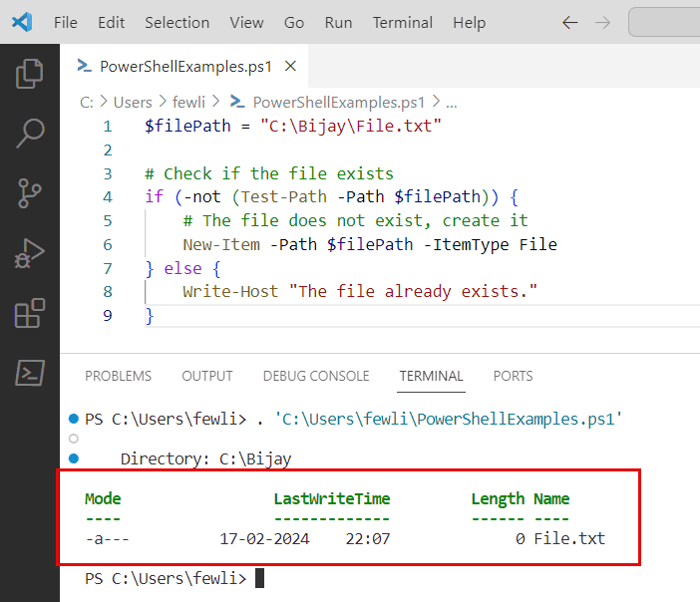Viewport: 700px width, 602px height.
Task: Go back with the left arrow
Action: point(570,22)
